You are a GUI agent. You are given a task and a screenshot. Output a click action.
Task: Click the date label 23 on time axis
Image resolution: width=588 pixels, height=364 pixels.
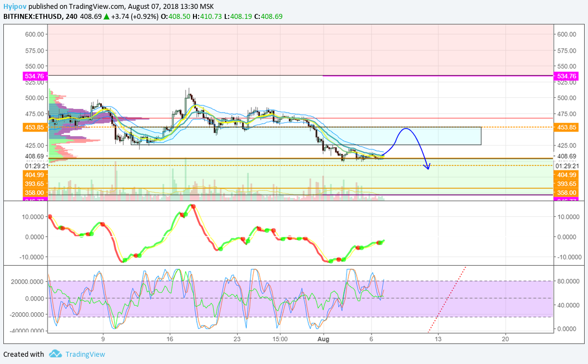pos(237,340)
